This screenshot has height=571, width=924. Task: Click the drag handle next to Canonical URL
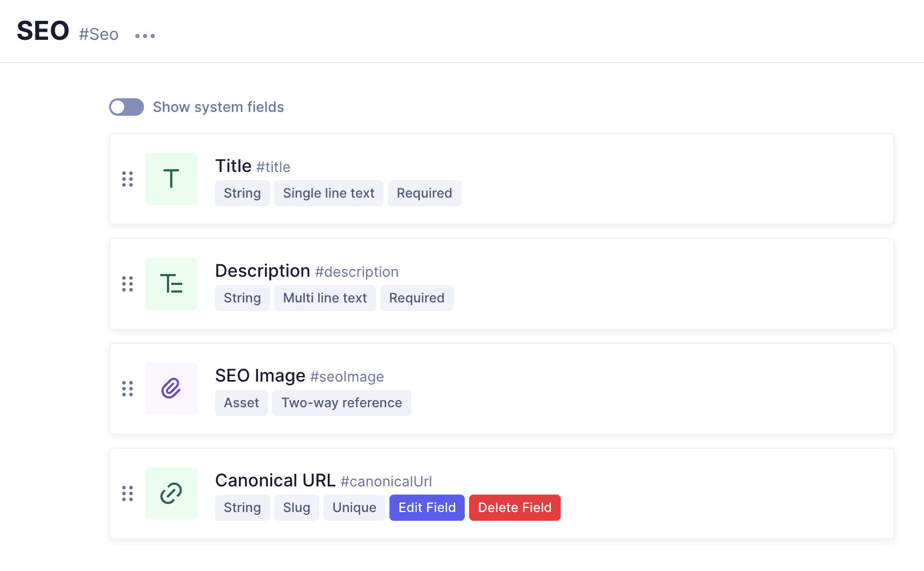tap(128, 493)
